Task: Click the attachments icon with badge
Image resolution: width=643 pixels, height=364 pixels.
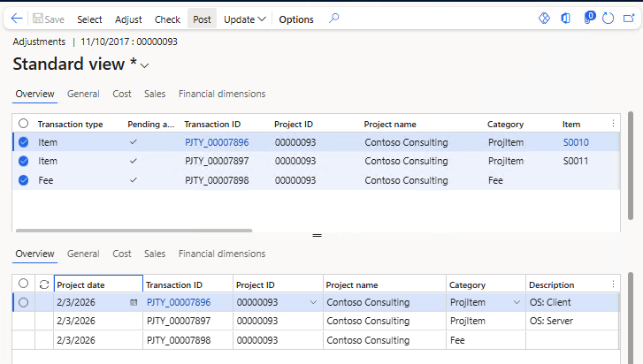Action: pyautogui.click(x=586, y=19)
